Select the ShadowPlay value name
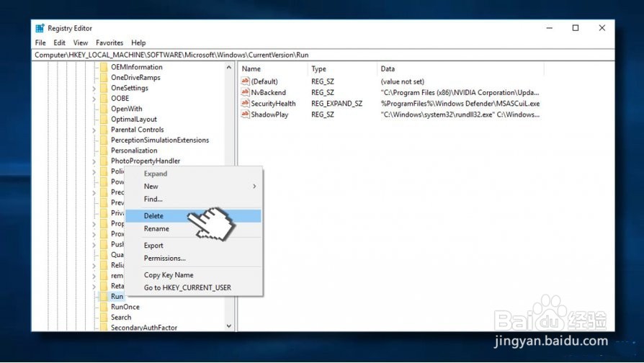644x363 pixels. click(270, 115)
